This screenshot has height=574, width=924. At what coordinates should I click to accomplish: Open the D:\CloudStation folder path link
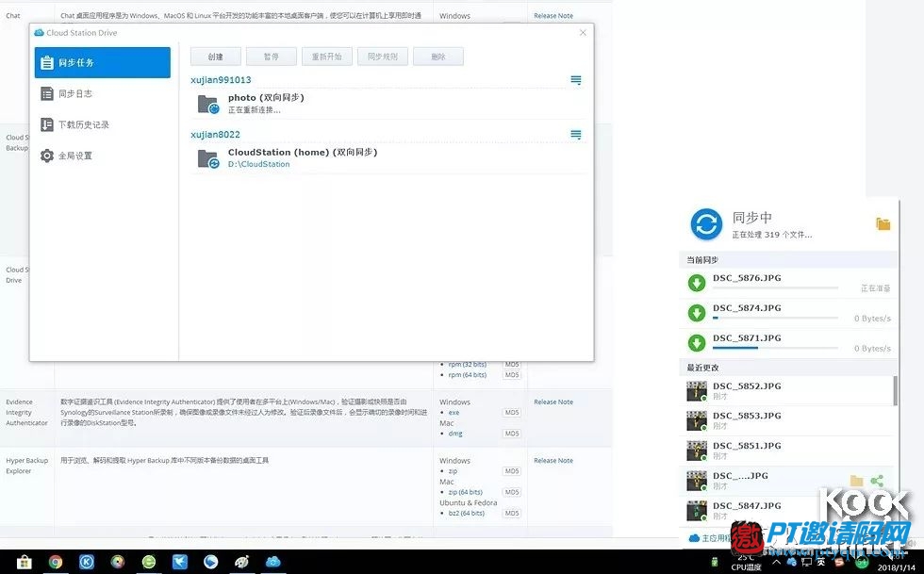(258, 164)
